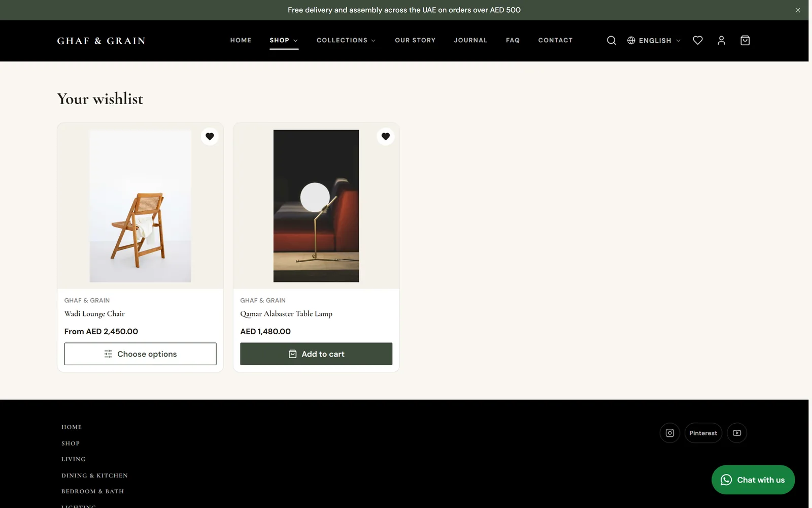Open the English language selector

pos(654,41)
